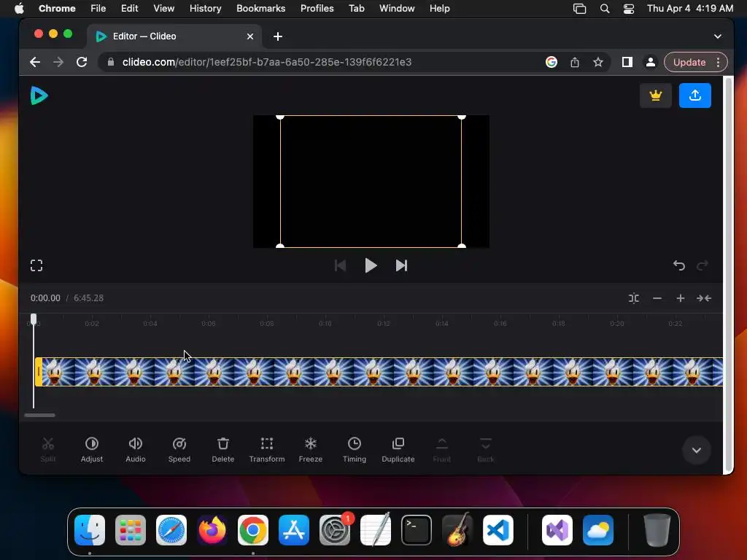This screenshot has width=747, height=560.
Task: Click the Clideo logo icon
Action: [39, 96]
